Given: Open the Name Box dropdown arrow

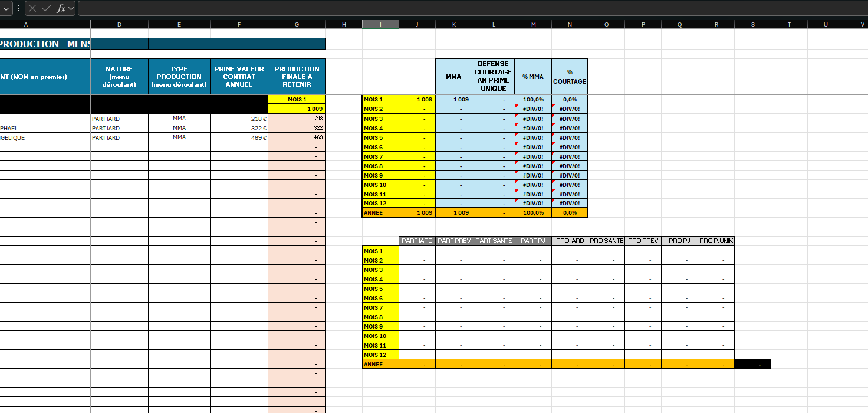Looking at the screenshot, I should tap(6, 8).
